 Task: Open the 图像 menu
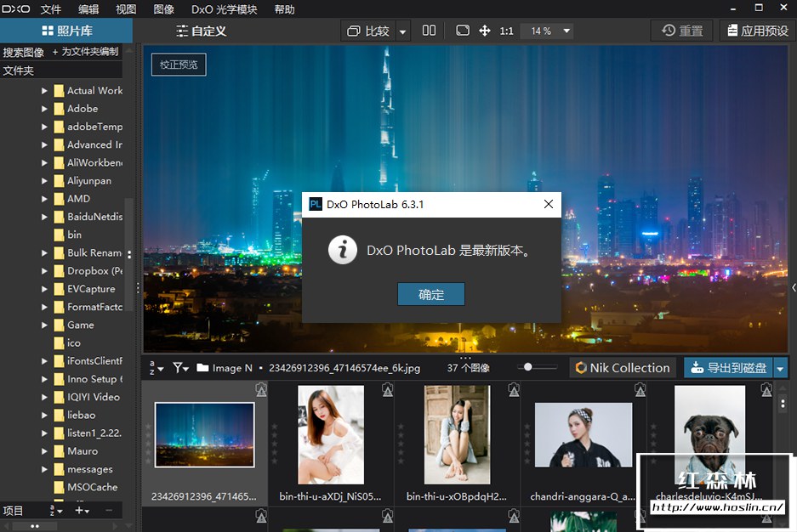coord(163,9)
